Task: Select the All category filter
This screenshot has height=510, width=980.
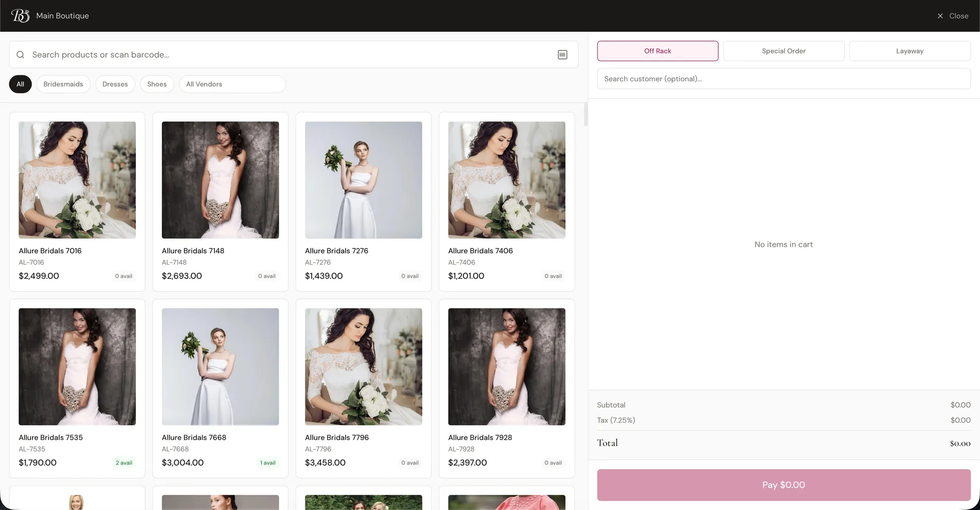Action: [x=20, y=84]
